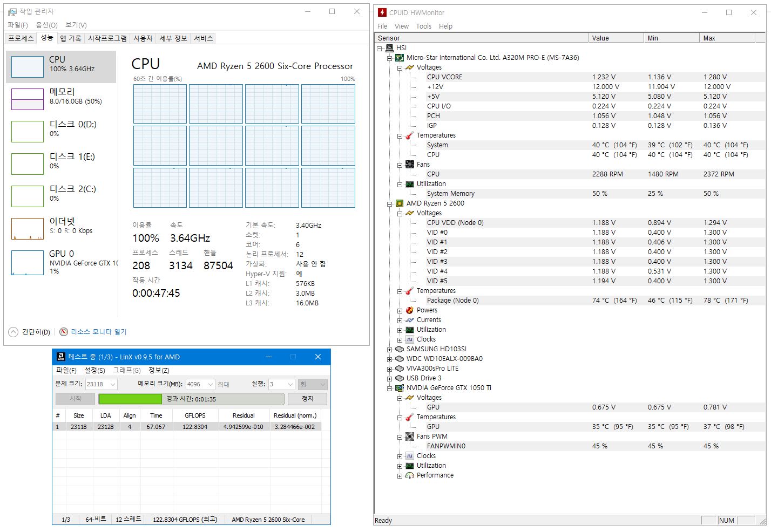Screen dimensions: 771x532
Task: Click the Powers flame icon in HWMonitor
Action: (410, 310)
